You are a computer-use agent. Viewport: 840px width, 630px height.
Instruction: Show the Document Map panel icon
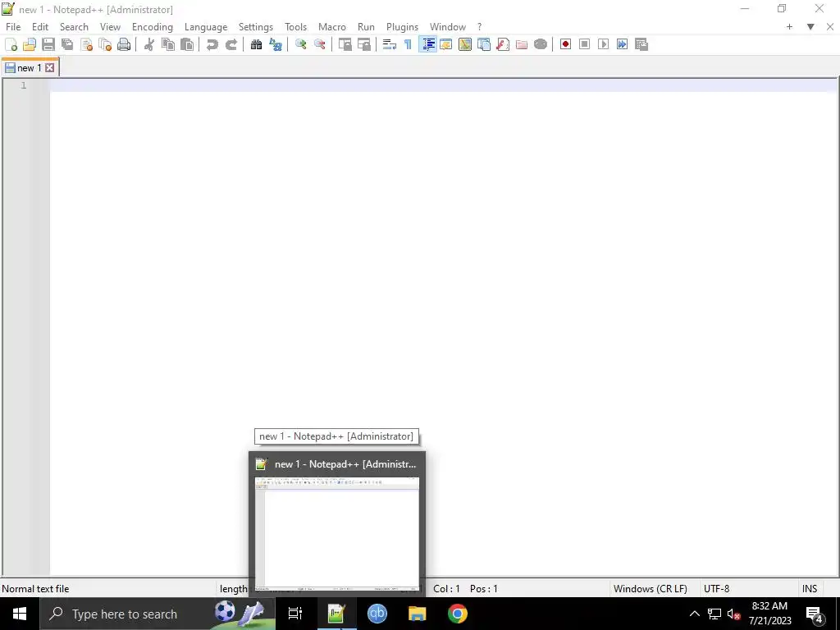click(465, 44)
